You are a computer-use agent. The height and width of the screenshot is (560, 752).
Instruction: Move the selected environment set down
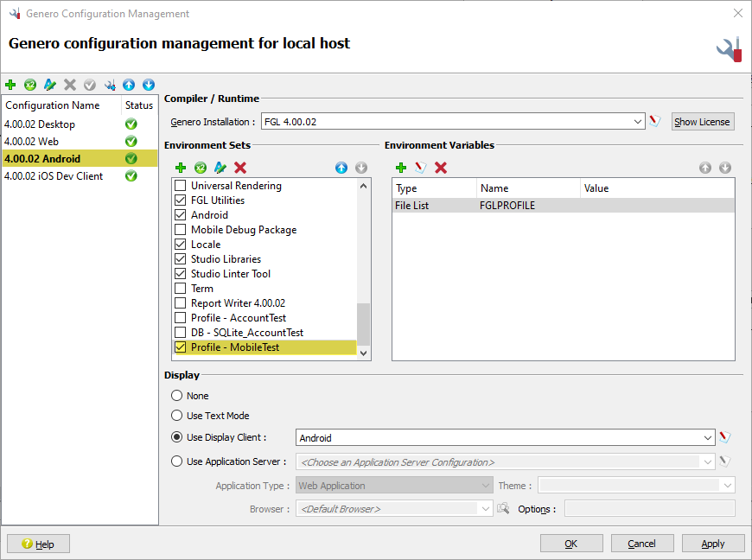360,168
